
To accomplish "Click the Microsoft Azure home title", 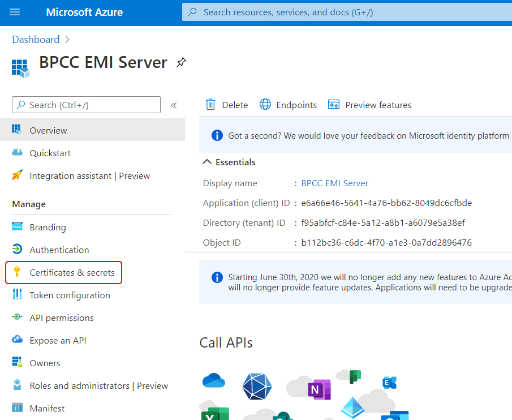I will pyautogui.click(x=84, y=12).
